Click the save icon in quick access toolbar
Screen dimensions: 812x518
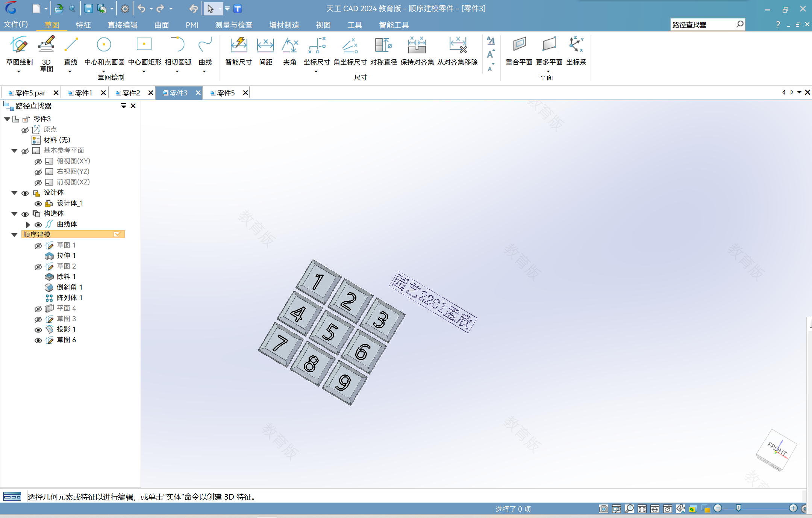[88, 9]
